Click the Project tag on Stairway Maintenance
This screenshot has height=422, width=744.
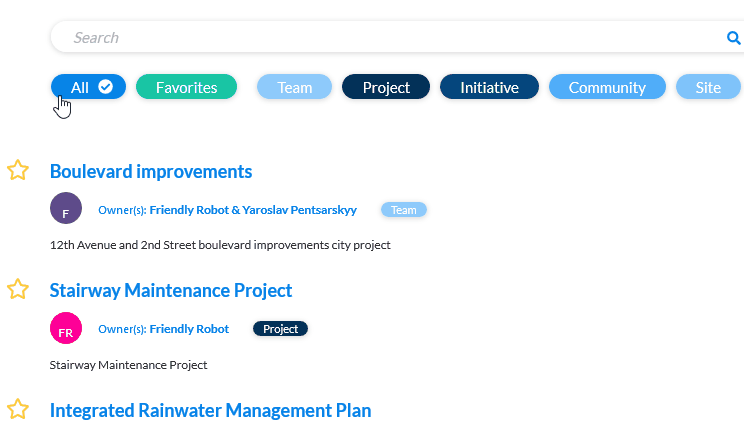pos(280,329)
